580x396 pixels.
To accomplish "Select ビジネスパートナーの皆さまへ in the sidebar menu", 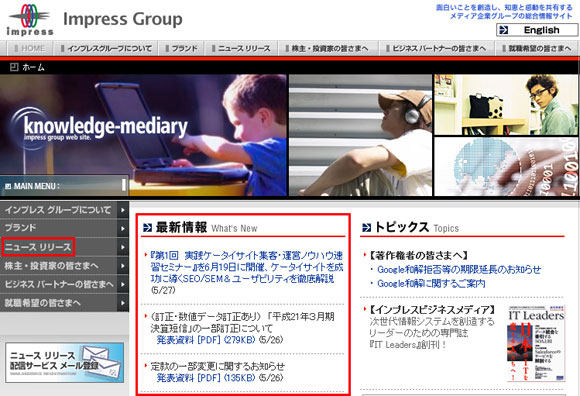I will (x=58, y=284).
